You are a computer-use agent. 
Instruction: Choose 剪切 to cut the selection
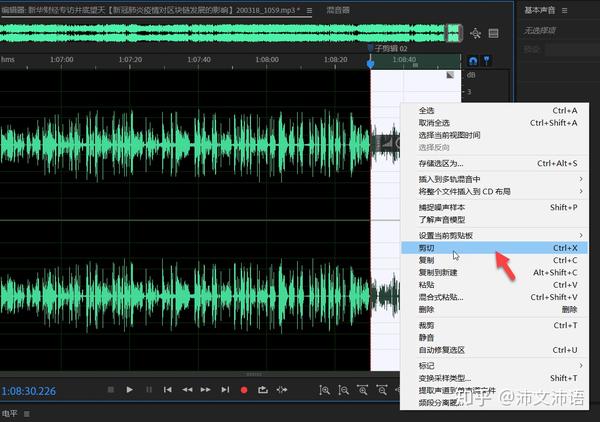point(494,248)
